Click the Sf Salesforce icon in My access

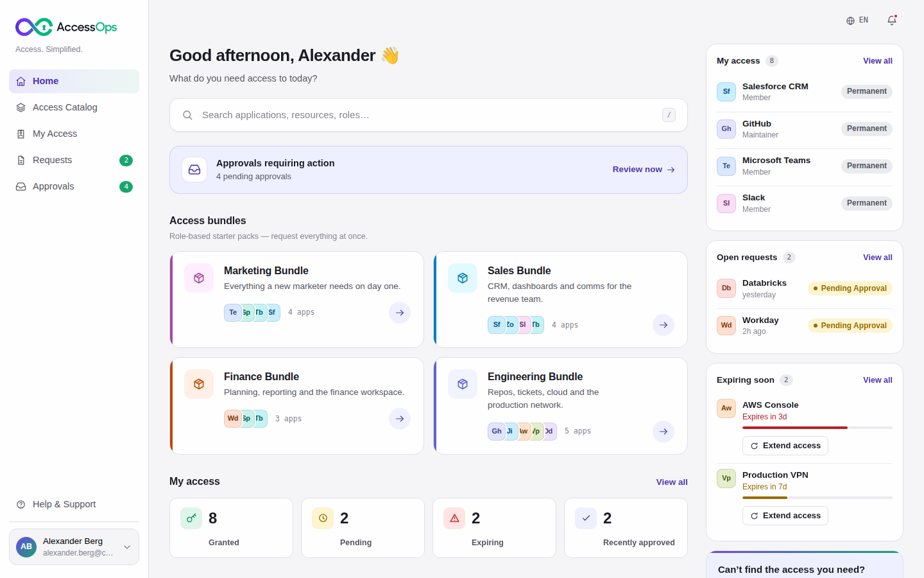[x=726, y=92]
